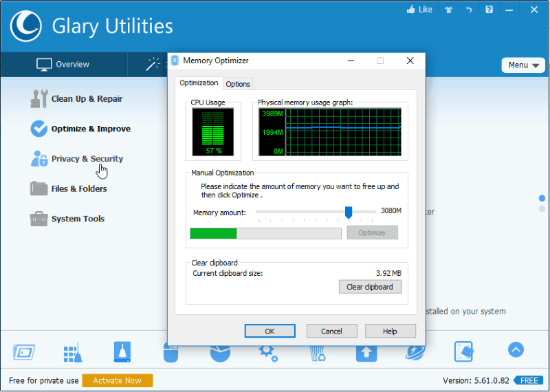This screenshot has width=550, height=392.
Task: Switch to the Options tab
Action: pyautogui.click(x=238, y=84)
